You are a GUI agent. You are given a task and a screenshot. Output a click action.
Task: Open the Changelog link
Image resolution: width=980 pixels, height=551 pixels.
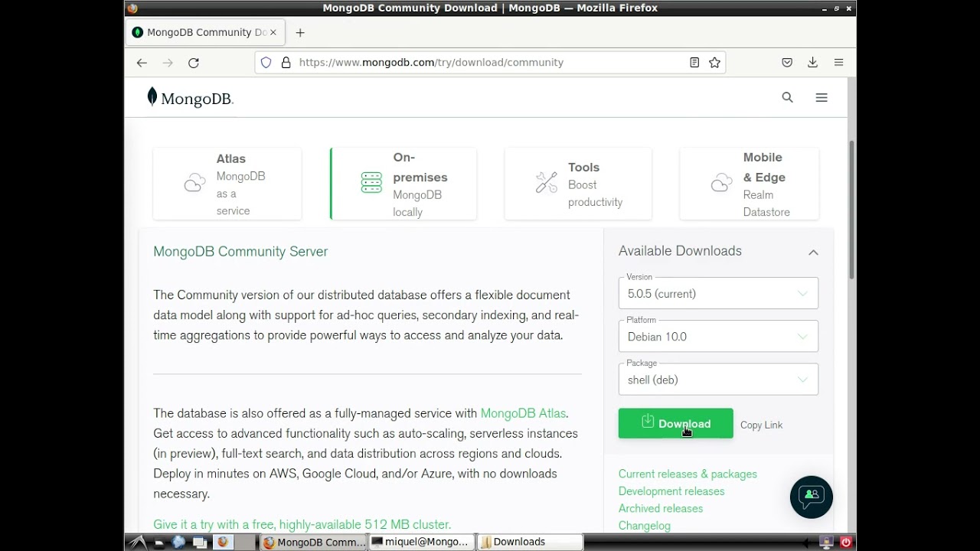[645, 526]
